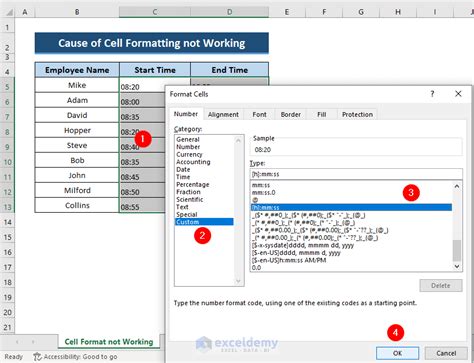
Task: Open the Font tab
Action: (x=259, y=114)
